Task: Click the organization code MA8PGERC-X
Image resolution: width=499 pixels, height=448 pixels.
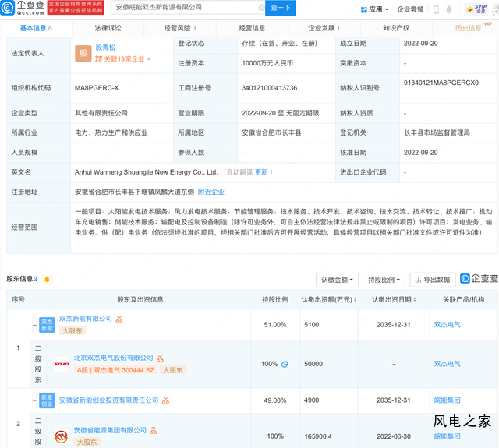Action: [x=97, y=88]
